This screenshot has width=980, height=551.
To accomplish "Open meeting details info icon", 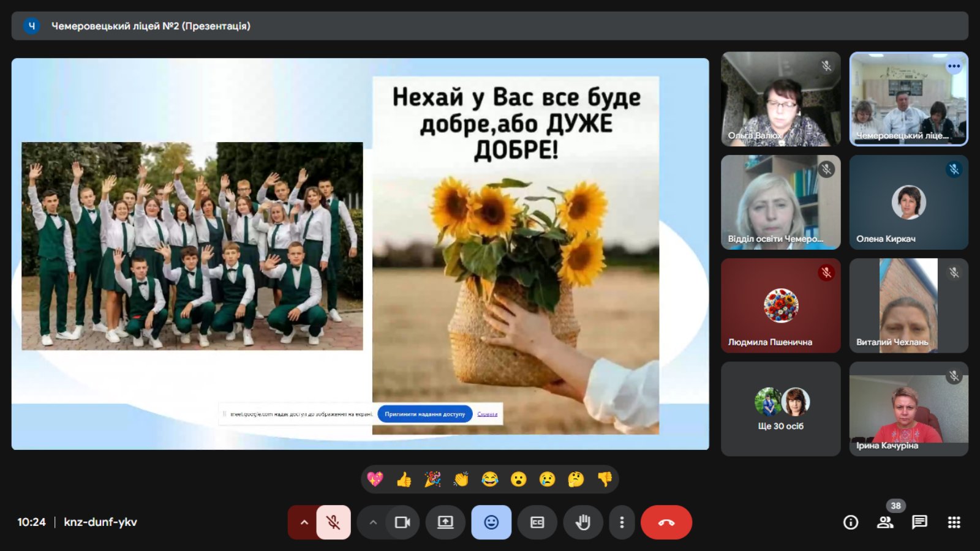I will click(851, 522).
